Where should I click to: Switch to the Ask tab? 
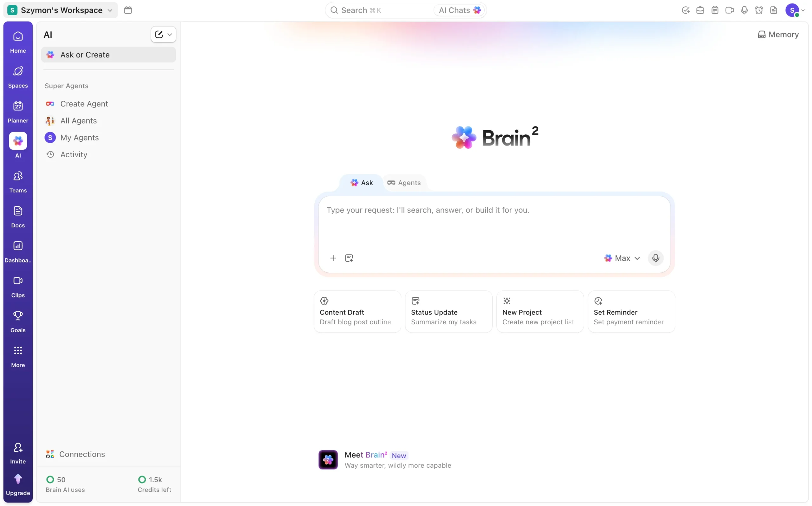pyautogui.click(x=362, y=183)
